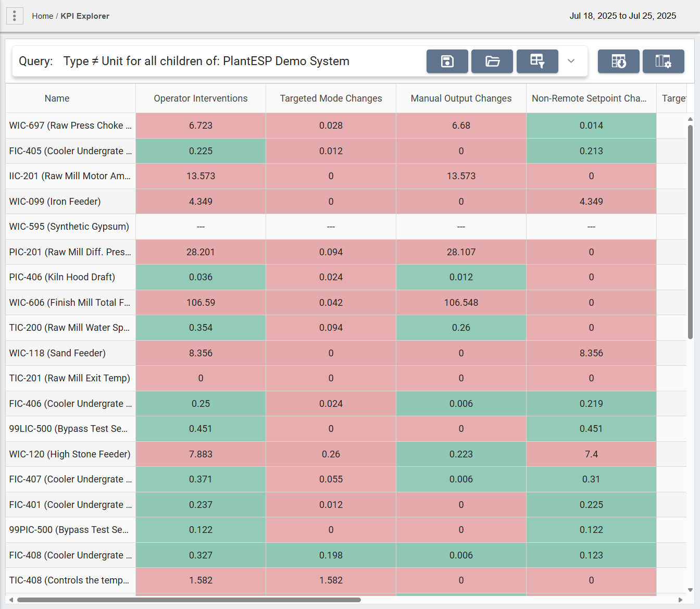This screenshot has height=609, width=700.
Task: Sort by Operator Interventions column
Action: point(201,98)
